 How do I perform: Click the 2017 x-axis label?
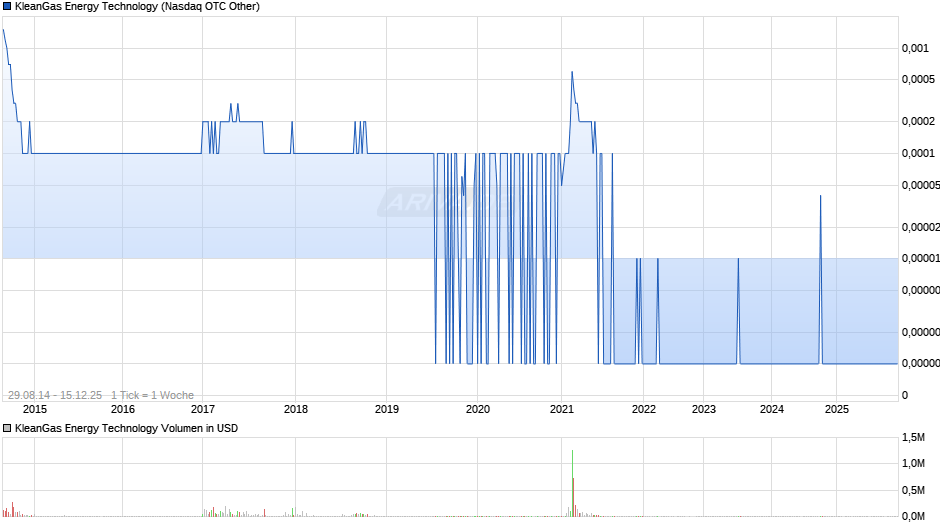click(x=203, y=409)
